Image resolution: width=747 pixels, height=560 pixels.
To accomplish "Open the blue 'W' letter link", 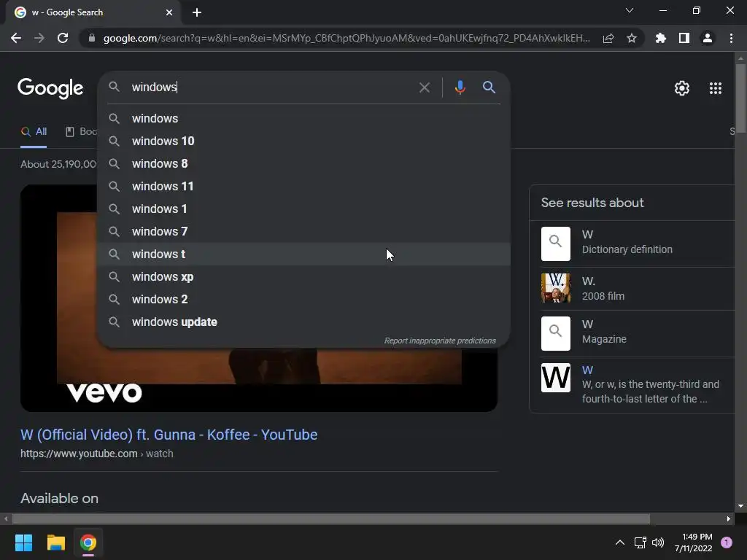I will tap(587, 370).
